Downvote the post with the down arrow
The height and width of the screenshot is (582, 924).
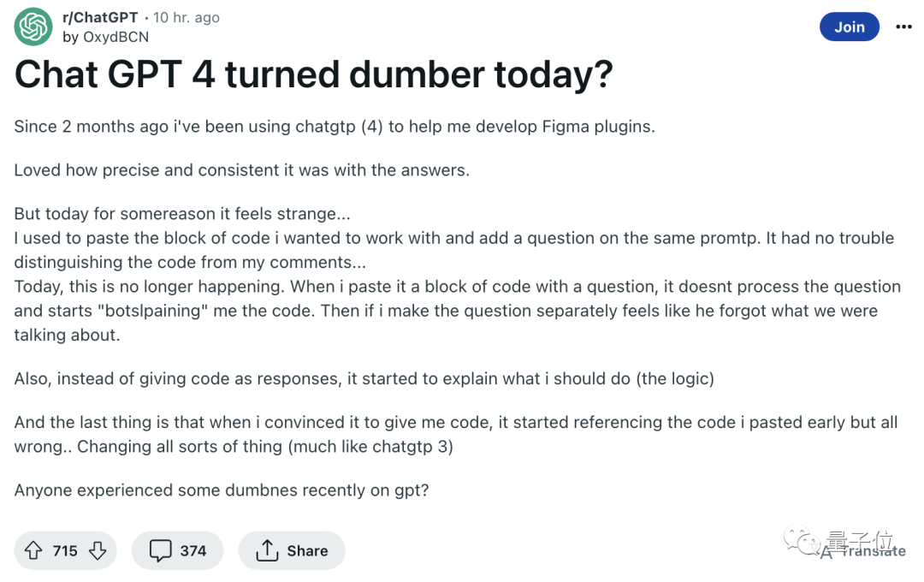coord(98,550)
